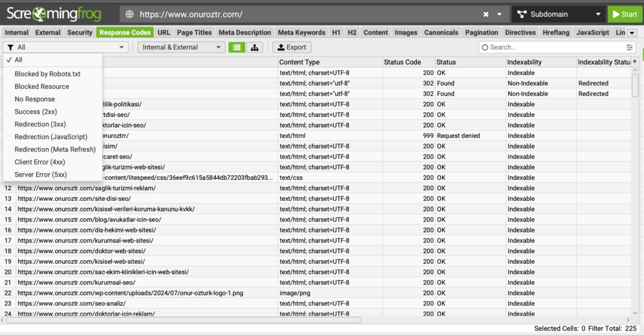
Task: Expand the URL history dropdown arrow
Action: (x=499, y=14)
